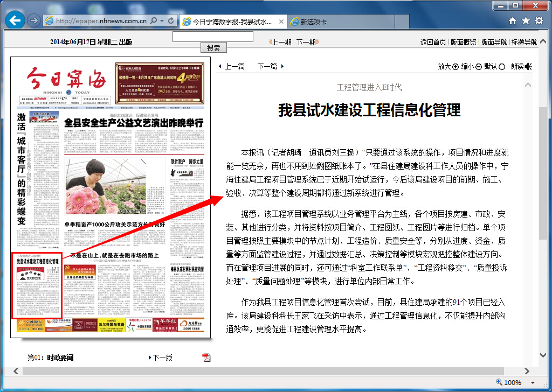
Task: Download the page PDF via the PDF icon
Action: tap(206, 358)
